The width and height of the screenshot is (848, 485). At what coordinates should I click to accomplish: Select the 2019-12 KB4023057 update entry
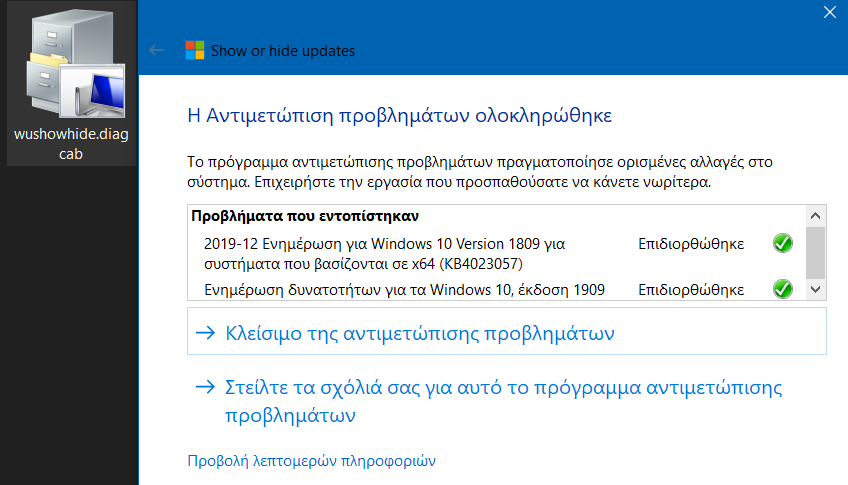[385, 254]
